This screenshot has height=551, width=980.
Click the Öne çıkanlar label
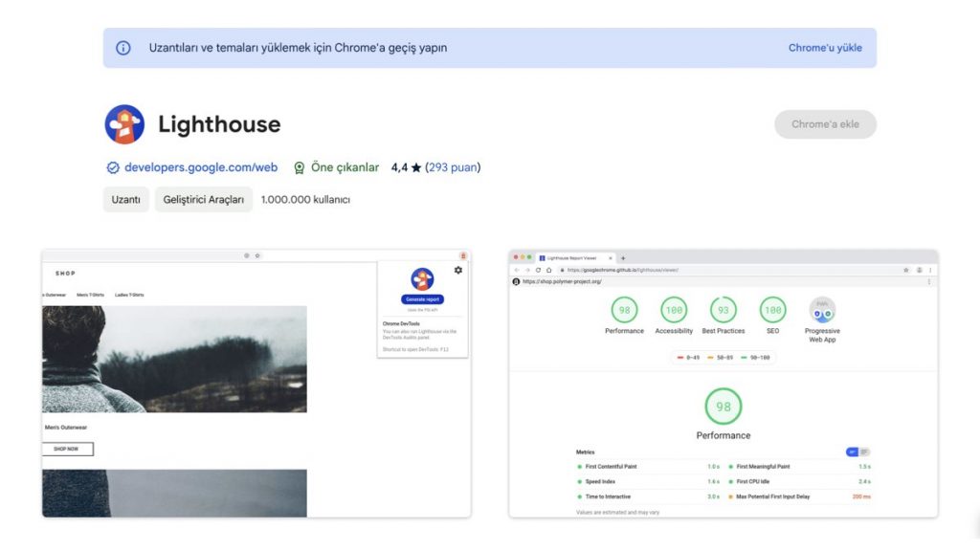[x=345, y=167]
